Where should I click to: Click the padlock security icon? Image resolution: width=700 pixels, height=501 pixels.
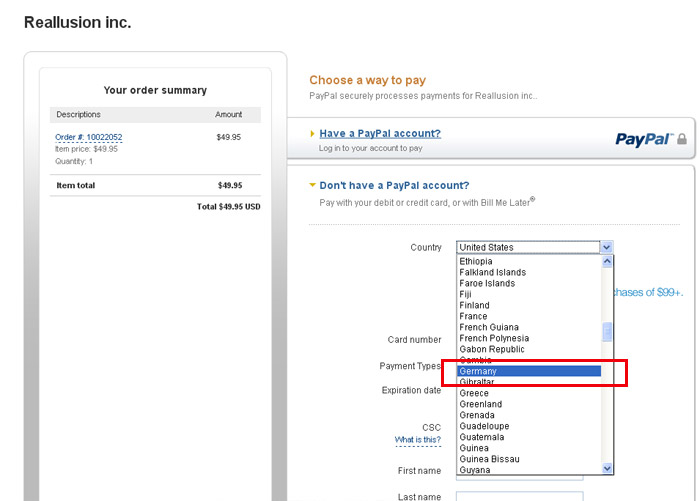[x=682, y=139]
